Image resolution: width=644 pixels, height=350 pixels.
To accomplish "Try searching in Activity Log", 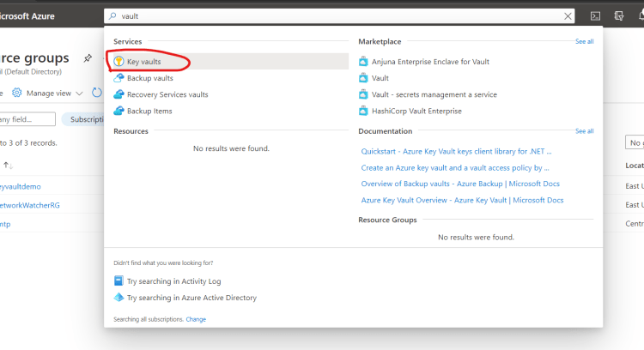I will coord(173,281).
